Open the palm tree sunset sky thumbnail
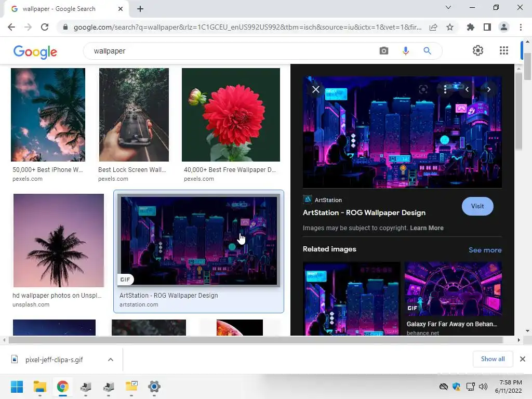Image resolution: width=532 pixels, height=399 pixels. [48, 115]
